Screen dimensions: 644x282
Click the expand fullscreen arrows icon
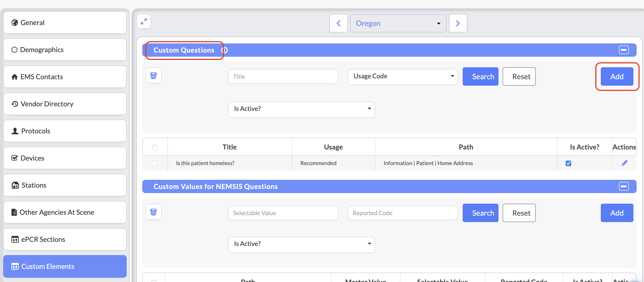[x=144, y=22]
